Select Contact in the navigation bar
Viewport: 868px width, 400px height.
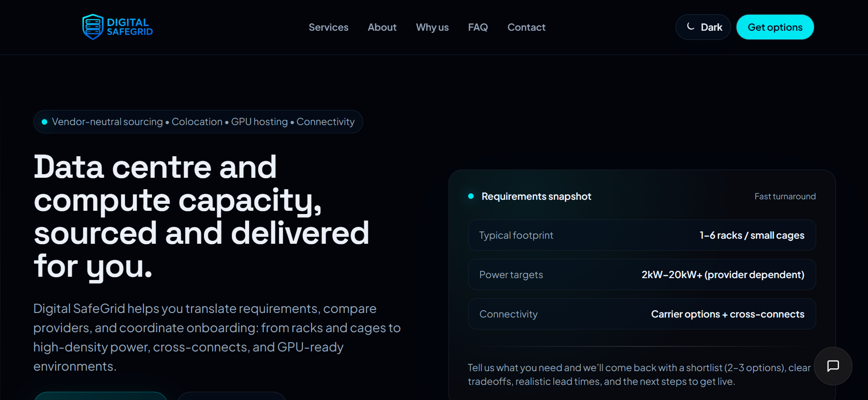click(526, 27)
